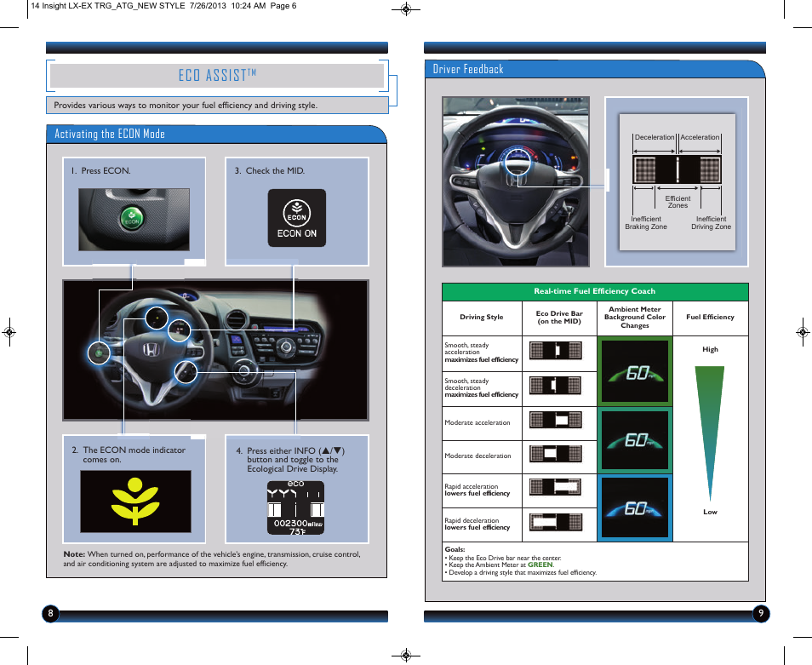
Task: Click the green-background ambient meter image
Action: coord(635,371)
